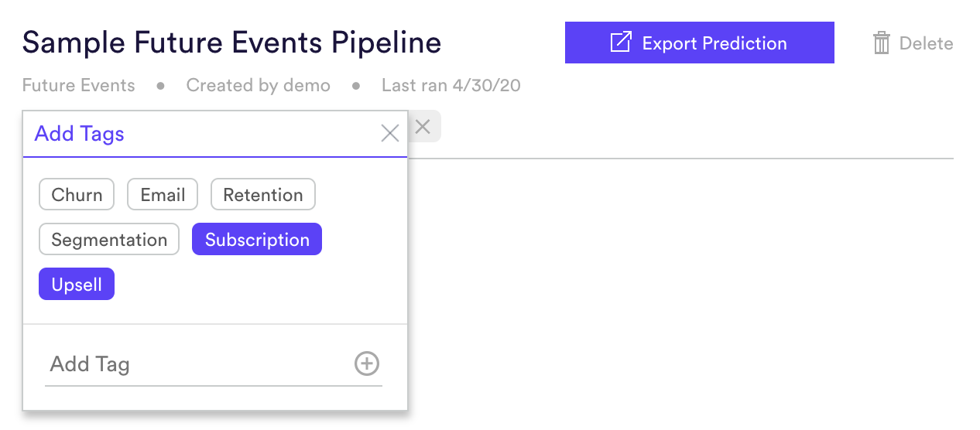The image size is (980, 430).
Task: Toggle the Churn tag
Action: click(77, 195)
